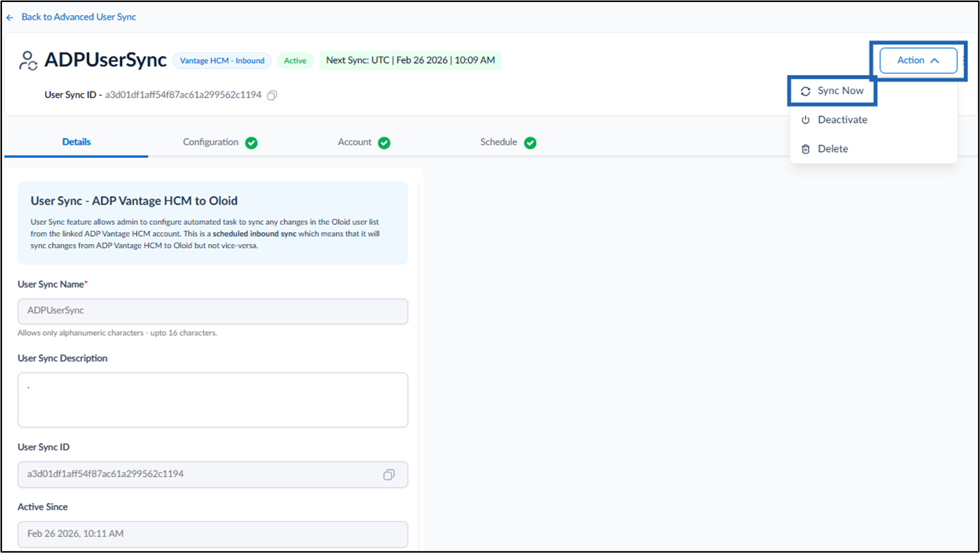The width and height of the screenshot is (980, 553).
Task: Switch to the Details tab
Action: [76, 142]
